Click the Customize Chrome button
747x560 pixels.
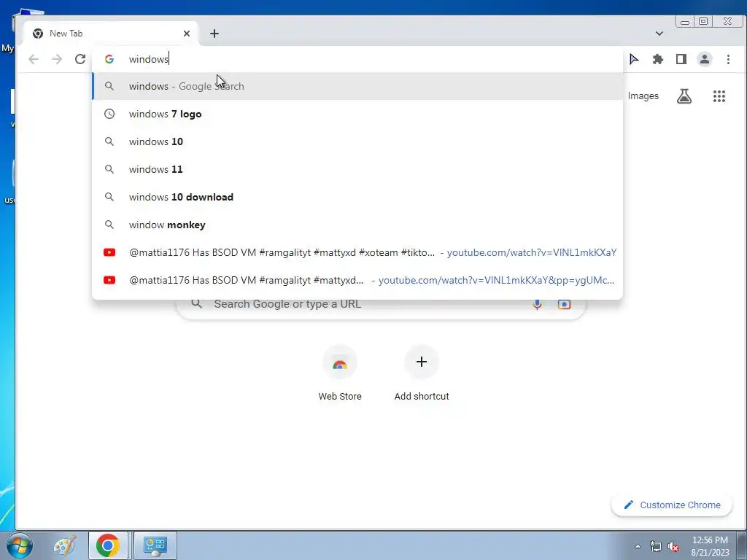(x=672, y=505)
